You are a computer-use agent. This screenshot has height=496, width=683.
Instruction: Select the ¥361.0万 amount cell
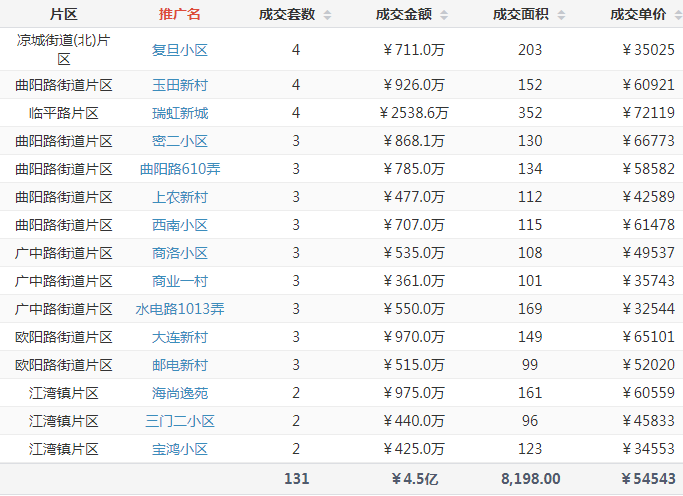[x=414, y=281]
